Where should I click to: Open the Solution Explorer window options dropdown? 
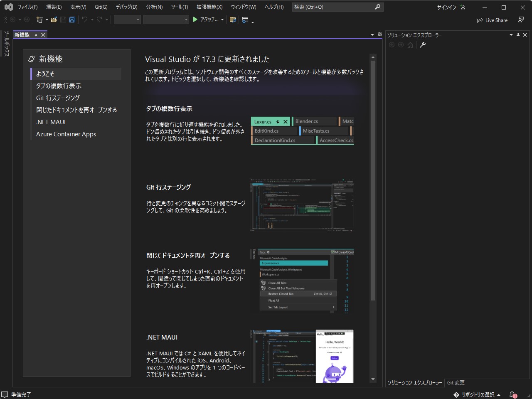(x=511, y=35)
